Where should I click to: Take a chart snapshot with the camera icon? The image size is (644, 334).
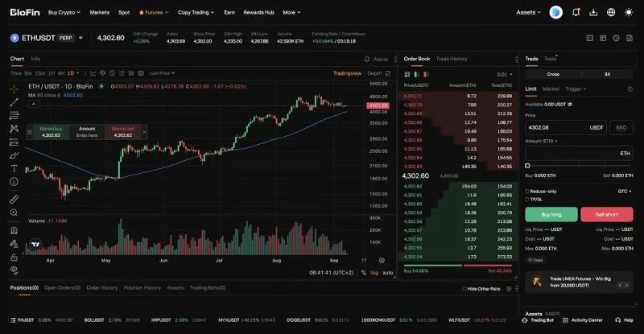coord(141,73)
